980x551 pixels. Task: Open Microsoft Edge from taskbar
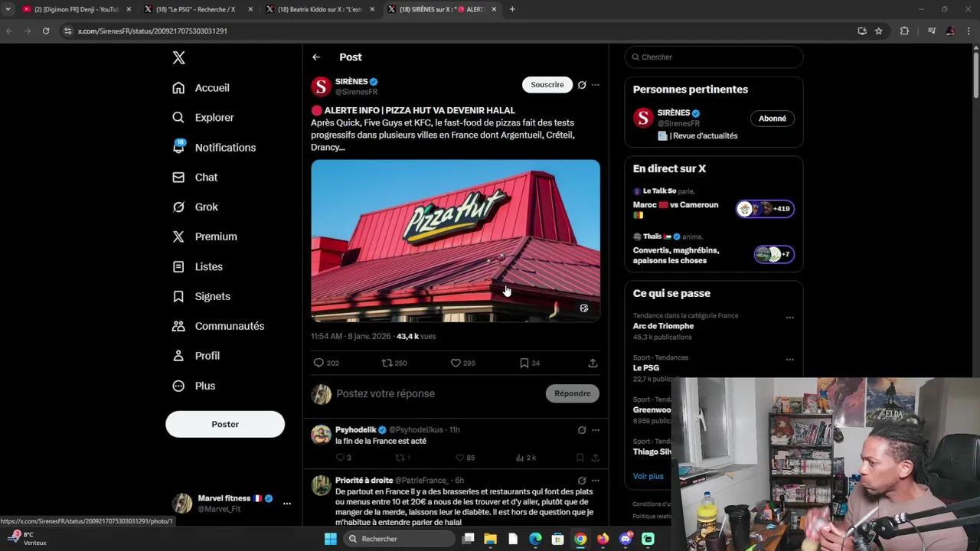tap(535, 539)
